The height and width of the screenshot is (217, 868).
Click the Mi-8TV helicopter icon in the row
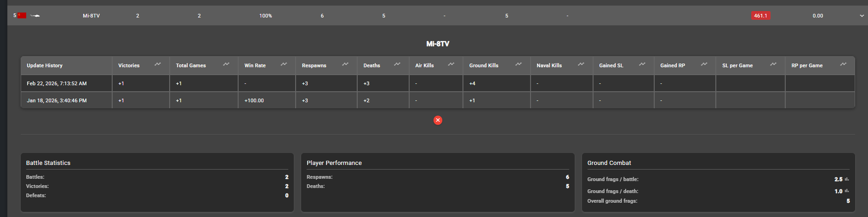coord(35,16)
